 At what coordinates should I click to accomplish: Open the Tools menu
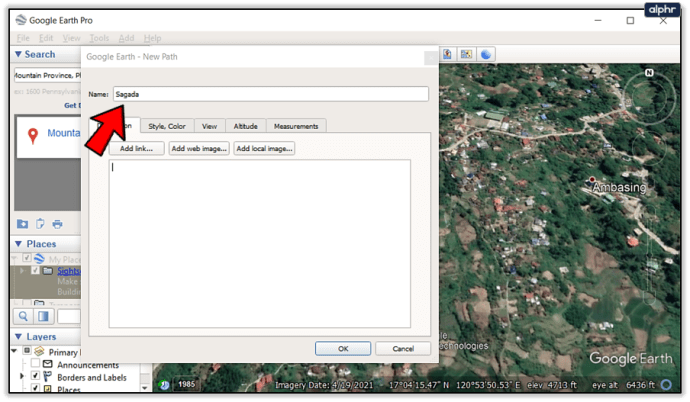99,38
